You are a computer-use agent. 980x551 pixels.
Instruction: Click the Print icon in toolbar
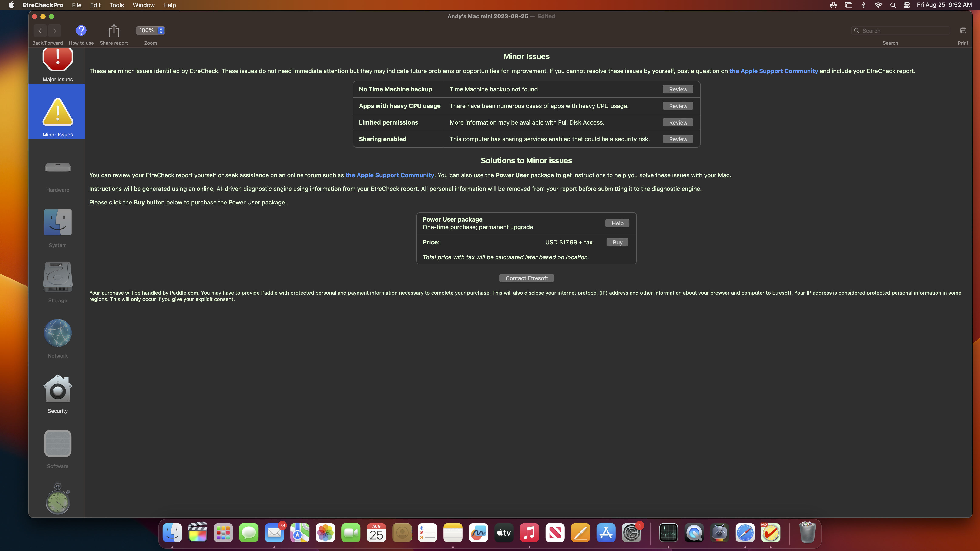963,30
